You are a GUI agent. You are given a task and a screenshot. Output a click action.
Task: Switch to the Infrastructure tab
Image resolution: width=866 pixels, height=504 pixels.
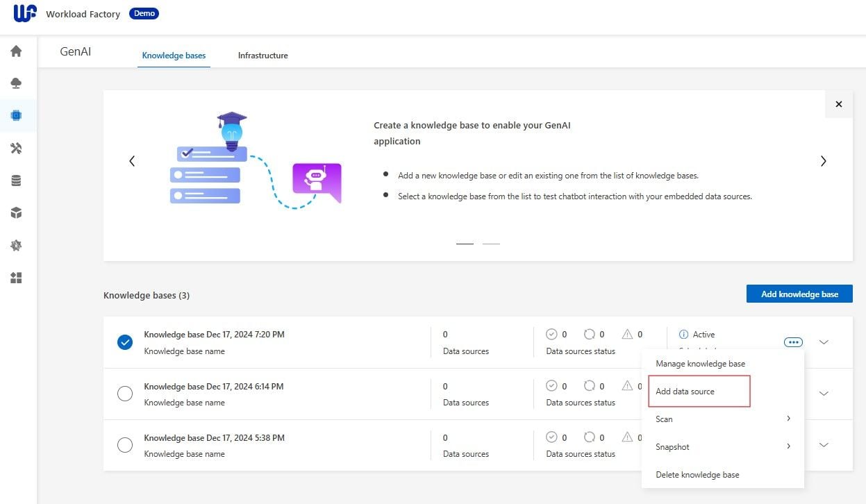click(x=263, y=56)
